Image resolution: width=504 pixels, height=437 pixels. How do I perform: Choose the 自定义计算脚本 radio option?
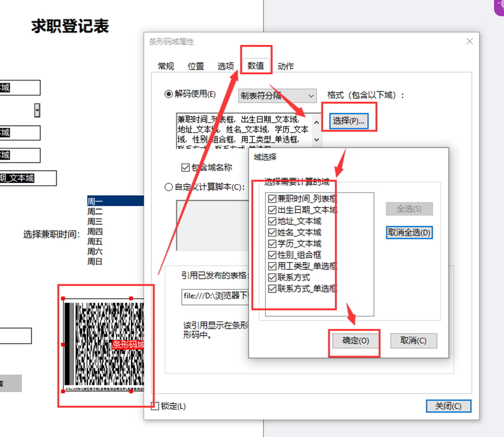coord(170,187)
